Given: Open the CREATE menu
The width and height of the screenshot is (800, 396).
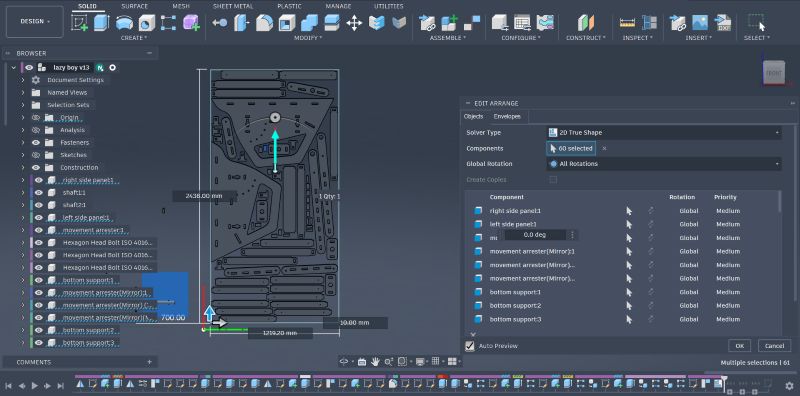Looking at the screenshot, I should pos(134,38).
